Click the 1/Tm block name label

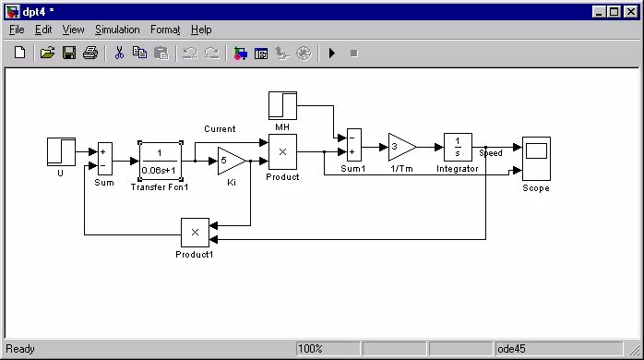point(401,169)
